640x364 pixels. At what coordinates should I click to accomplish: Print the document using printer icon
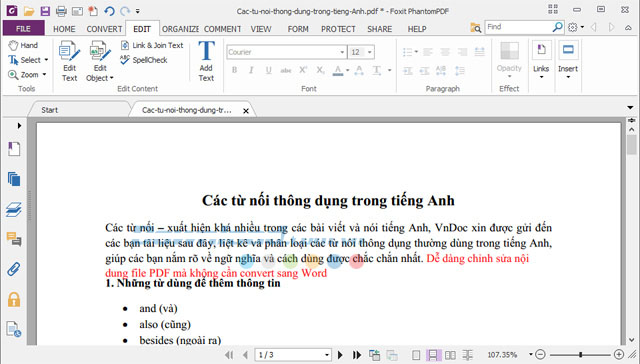(61, 11)
